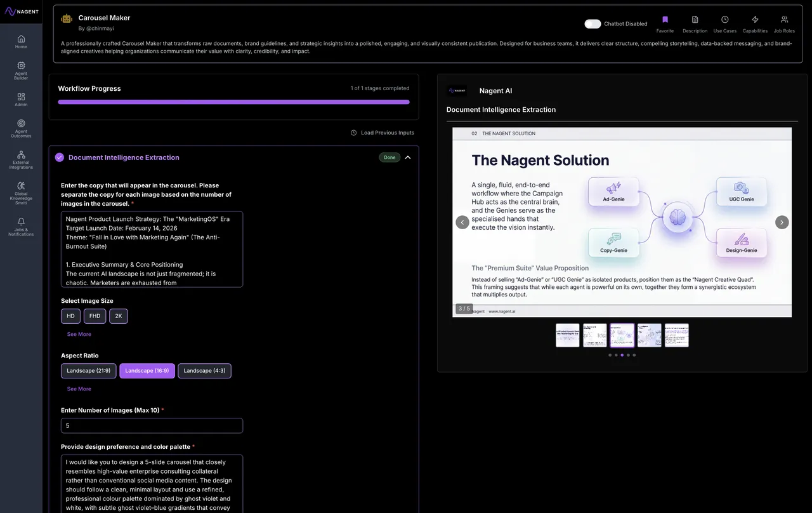
Task: Click the Document Intelligence Extraction preview heading
Action: pyautogui.click(x=501, y=110)
